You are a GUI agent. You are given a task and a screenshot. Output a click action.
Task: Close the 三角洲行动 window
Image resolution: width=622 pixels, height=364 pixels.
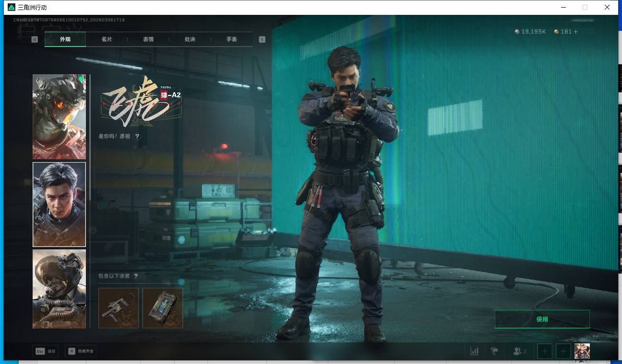coord(607,7)
